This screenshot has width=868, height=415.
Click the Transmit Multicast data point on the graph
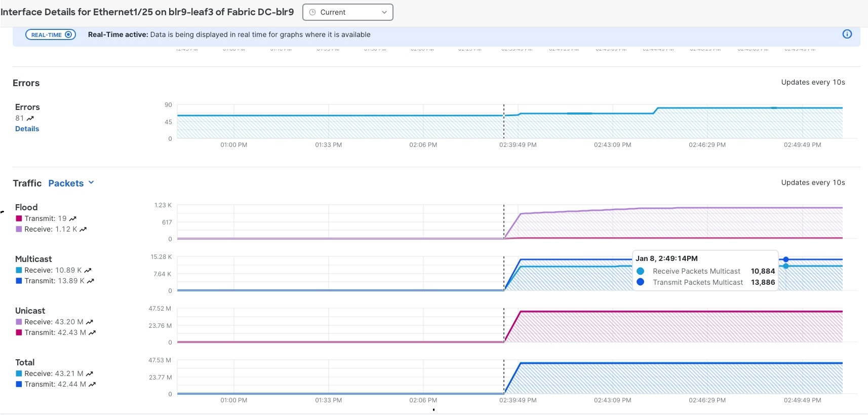click(786, 259)
